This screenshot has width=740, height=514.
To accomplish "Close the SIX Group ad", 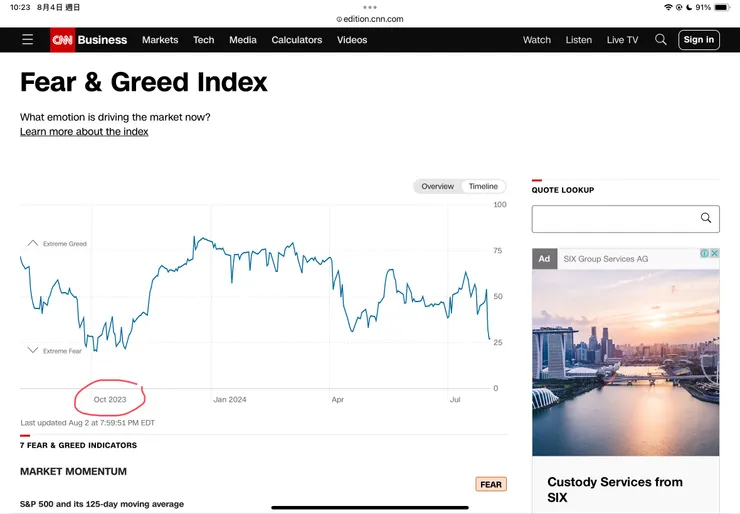I will click(714, 254).
